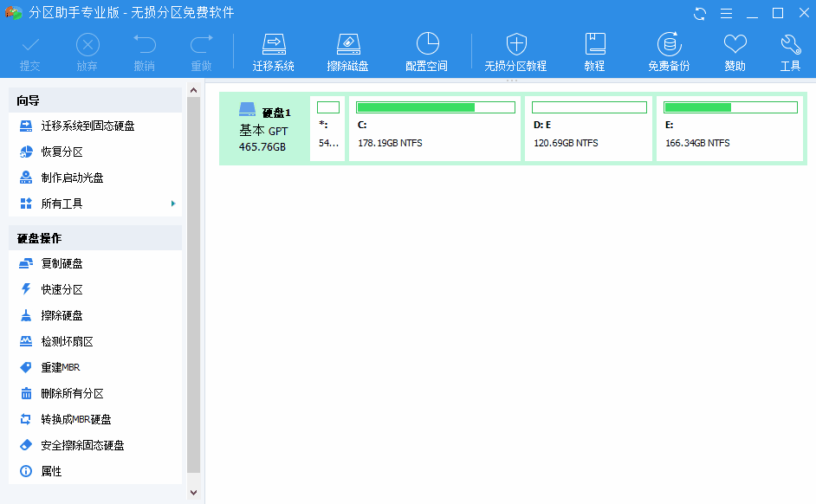Select 迁移系统到固态硬盘 wizard entry

[95, 126]
